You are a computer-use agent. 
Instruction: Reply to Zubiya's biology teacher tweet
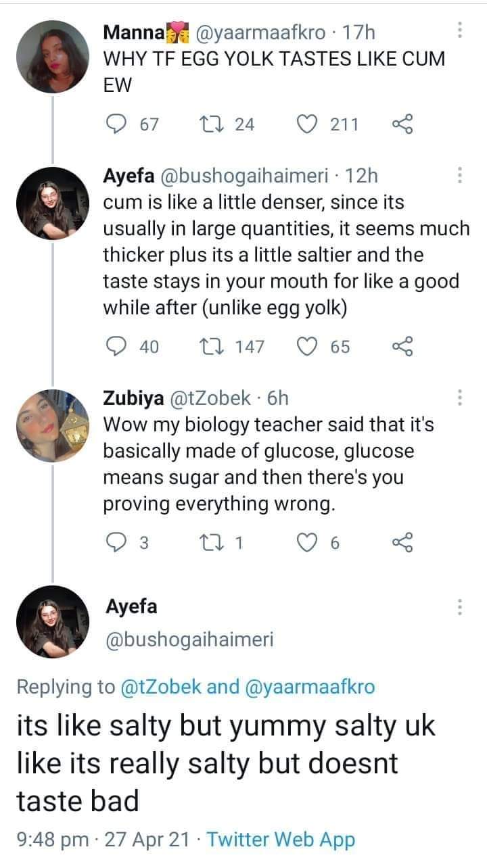point(117,544)
